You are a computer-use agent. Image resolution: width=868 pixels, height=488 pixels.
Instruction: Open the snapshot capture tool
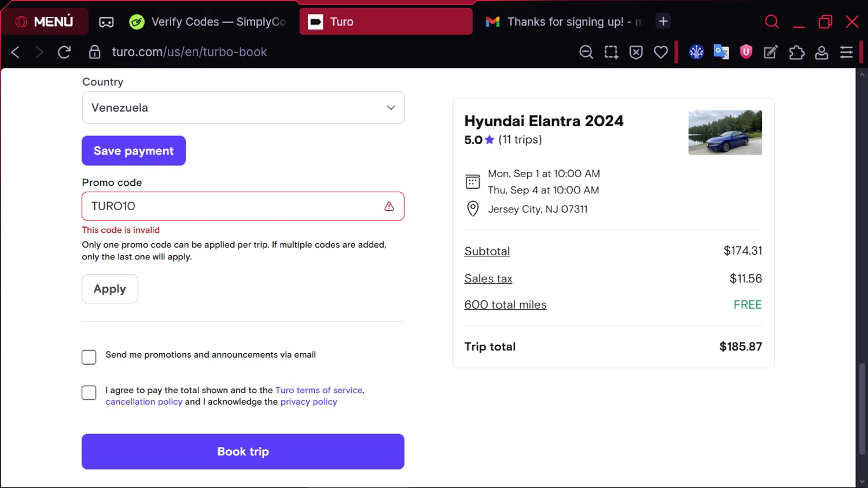[611, 52]
